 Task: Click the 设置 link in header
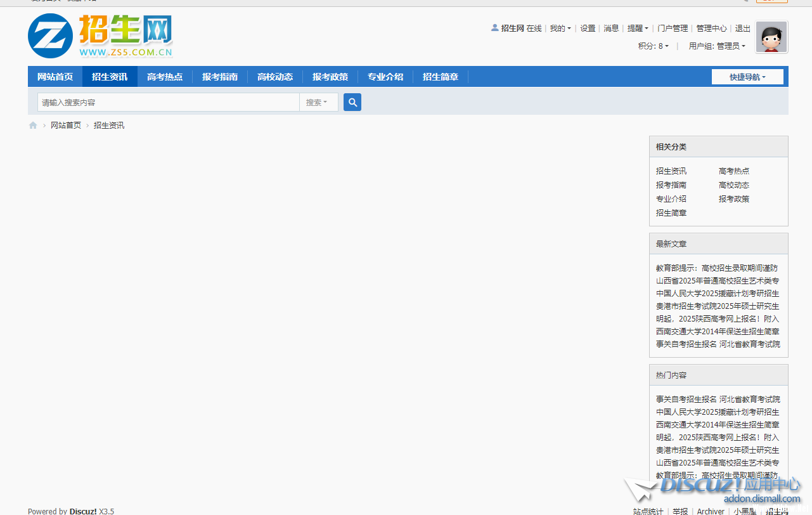click(588, 29)
